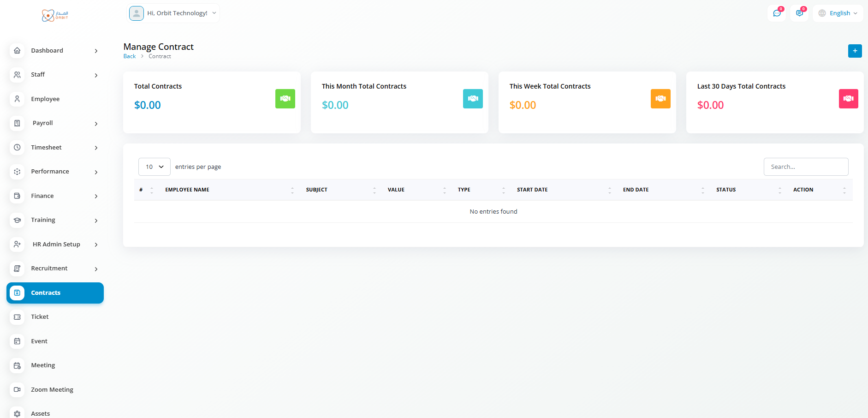This screenshot has height=418, width=868.
Task: Open the Employee menu item
Action: click(x=45, y=99)
